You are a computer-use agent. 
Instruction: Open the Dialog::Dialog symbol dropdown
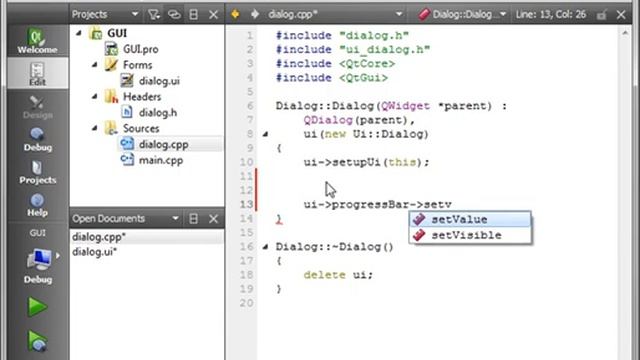(462, 15)
